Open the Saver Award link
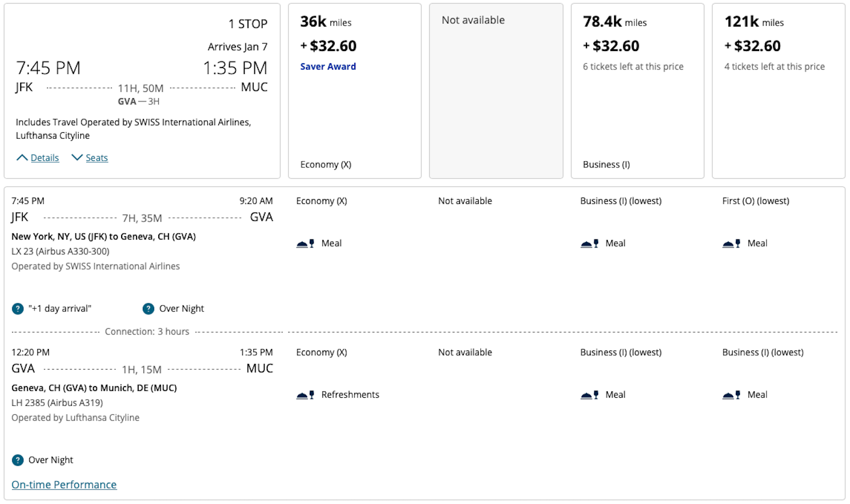Screen dimensions: 850x504 (328, 66)
